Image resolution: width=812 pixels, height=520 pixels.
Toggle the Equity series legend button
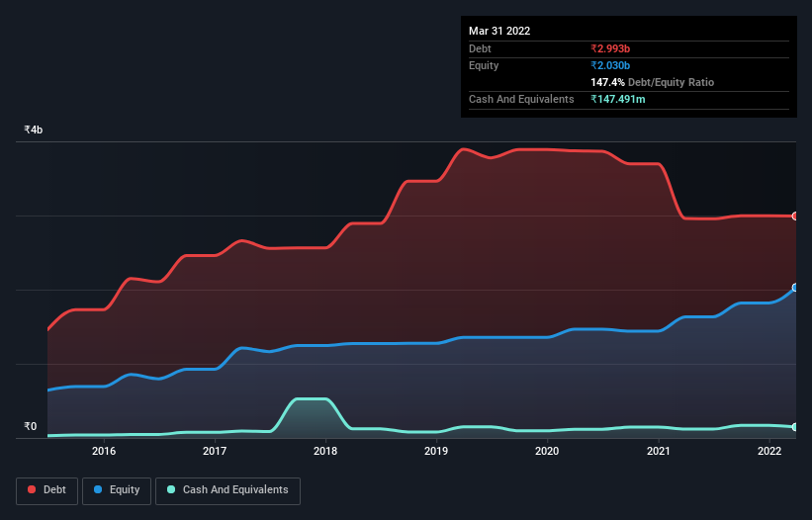[x=117, y=490]
